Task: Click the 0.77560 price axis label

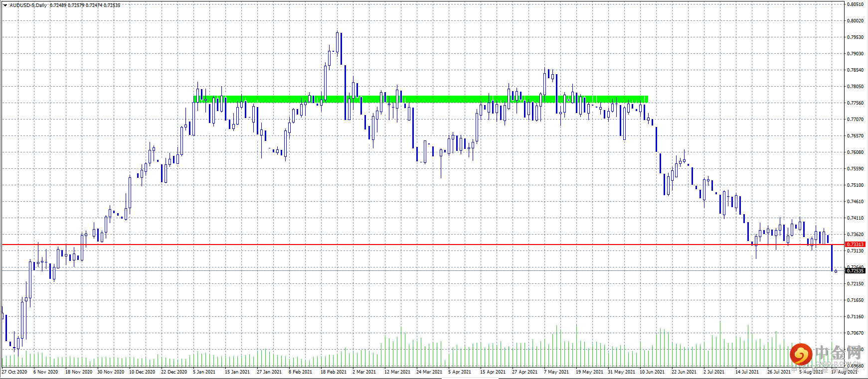Action: [856, 103]
